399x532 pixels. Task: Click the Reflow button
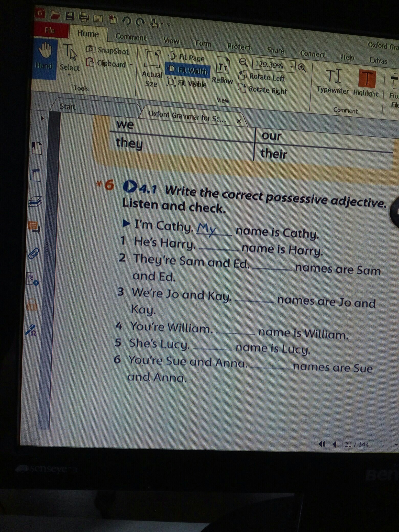(x=222, y=71)
